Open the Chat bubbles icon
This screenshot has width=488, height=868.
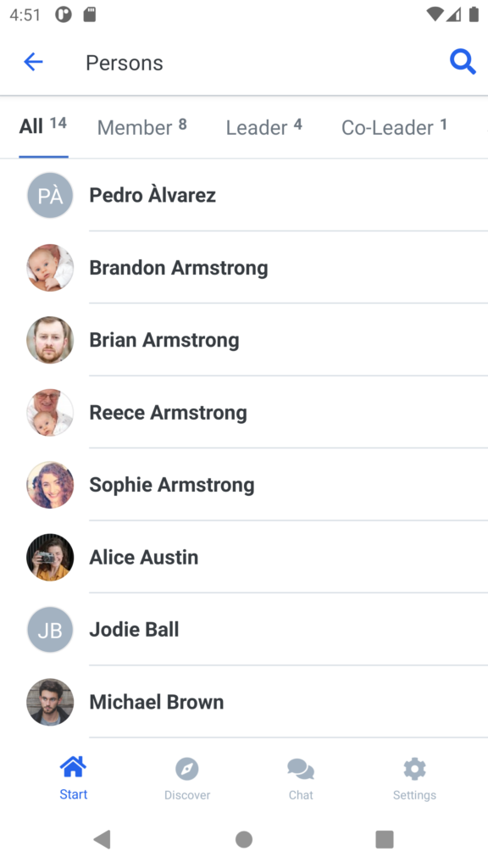[301, 769]
